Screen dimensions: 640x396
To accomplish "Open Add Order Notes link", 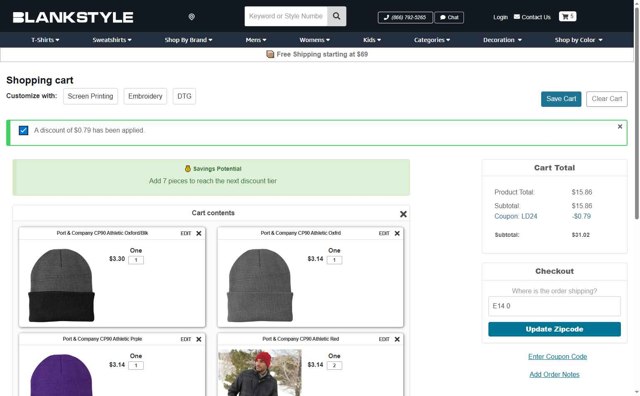I will pyautogui.click(x=554, y=374).
